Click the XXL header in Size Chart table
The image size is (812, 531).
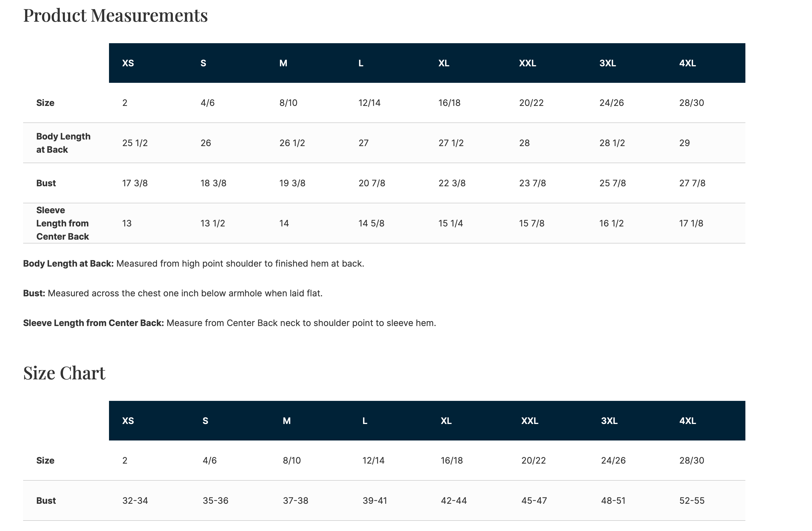coord(530,421)
